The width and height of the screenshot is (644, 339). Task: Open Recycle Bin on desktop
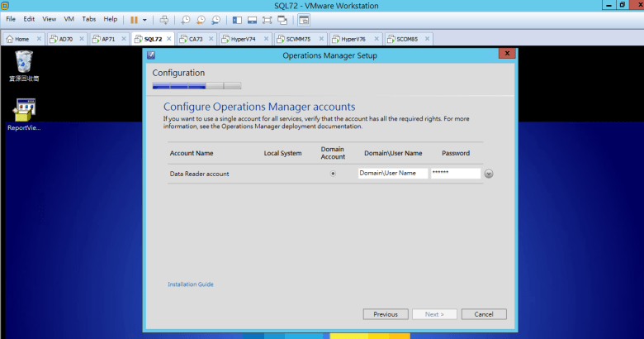point(24,61)
